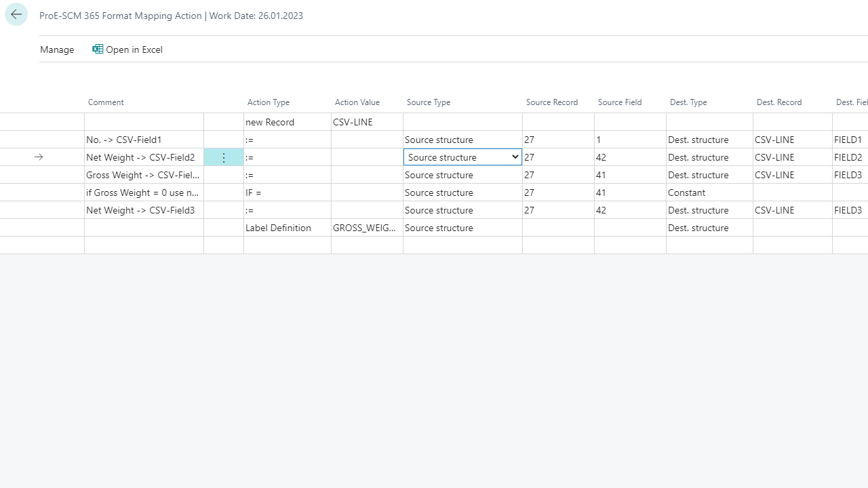The height and width of the screenshot is (488, 868).
Task: Click Dest. Record column header
Action: (x=779, y=102)
